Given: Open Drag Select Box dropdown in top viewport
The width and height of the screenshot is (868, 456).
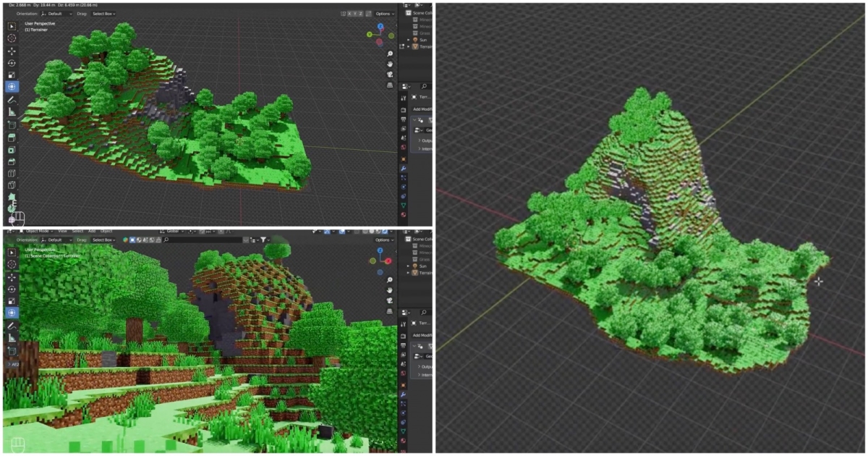Looking at the screenshot, I should tap(103, 14).
